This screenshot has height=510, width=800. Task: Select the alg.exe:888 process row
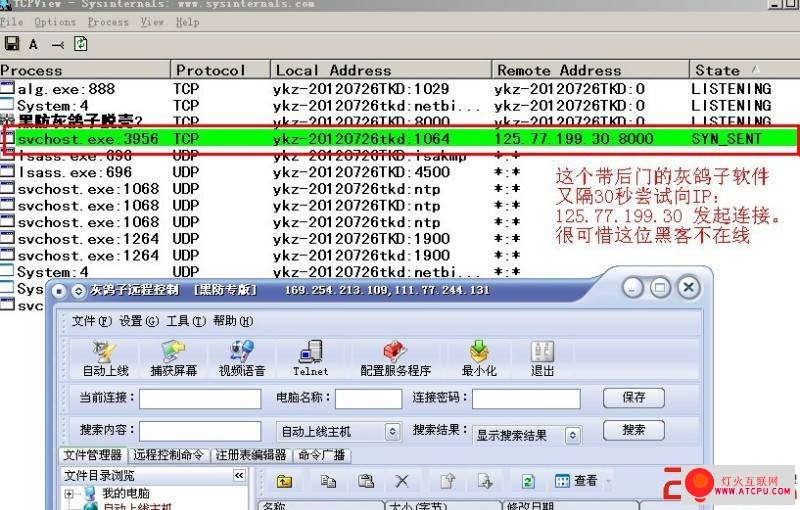(x=400, y=89)
